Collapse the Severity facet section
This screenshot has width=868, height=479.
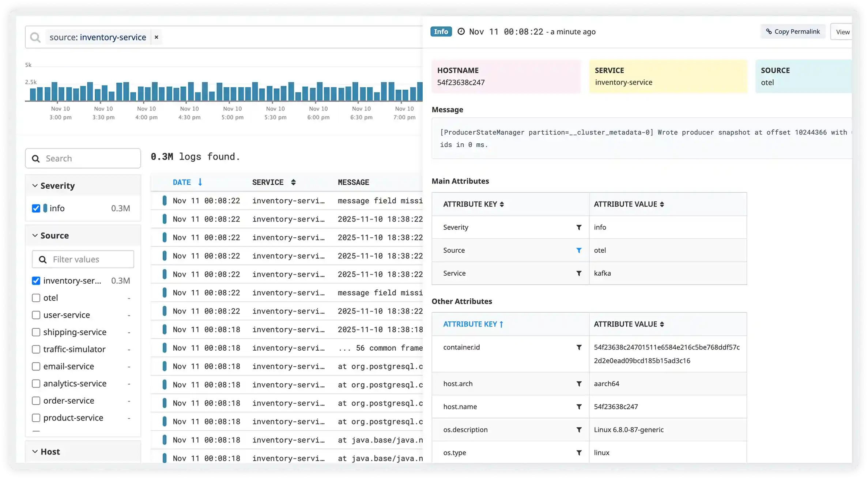pyautogui.click(x=35, y=186)
